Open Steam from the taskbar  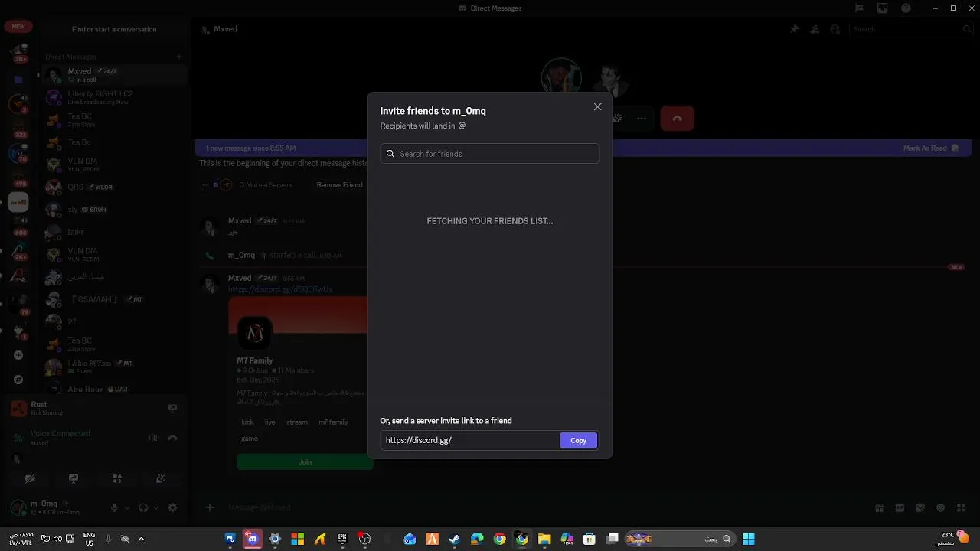point(454,539)
